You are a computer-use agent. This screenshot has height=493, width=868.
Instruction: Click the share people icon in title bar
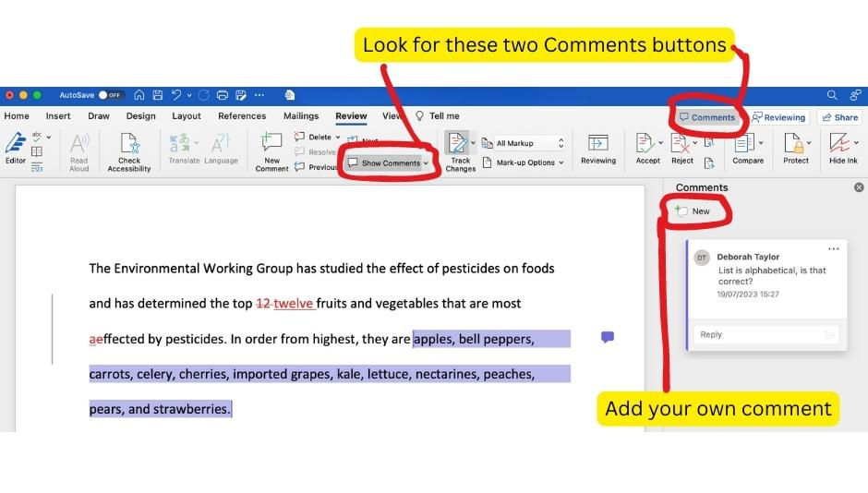coord(856,95)
